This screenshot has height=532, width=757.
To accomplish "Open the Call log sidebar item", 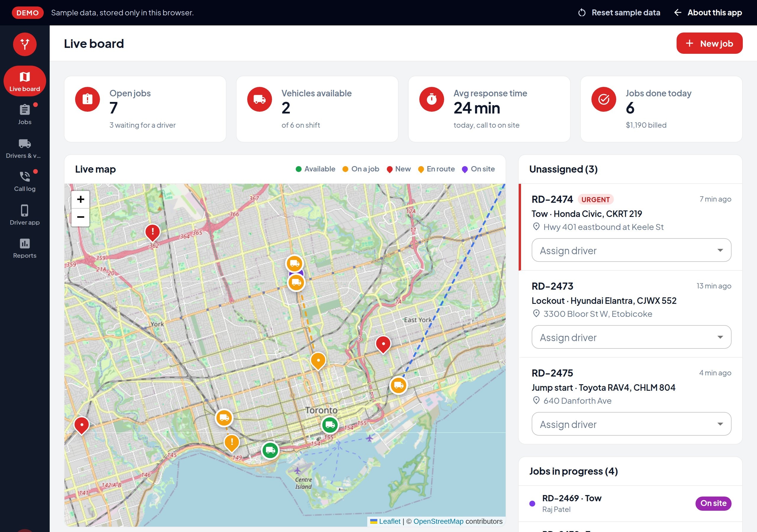I will [x=25, y=181].
